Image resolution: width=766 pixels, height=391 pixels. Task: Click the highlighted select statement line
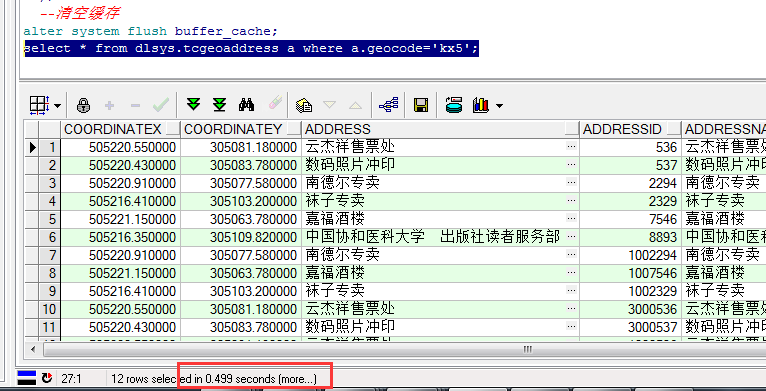pos(251,48)
